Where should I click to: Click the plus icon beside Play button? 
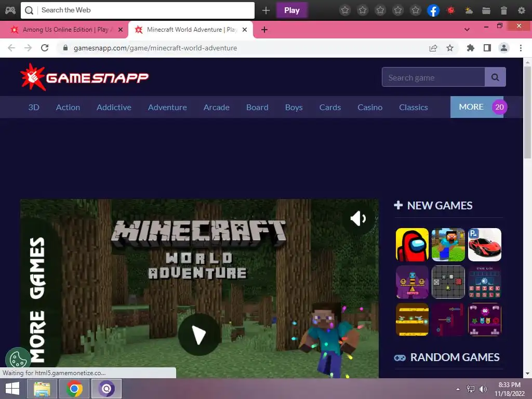coord(266,10)
